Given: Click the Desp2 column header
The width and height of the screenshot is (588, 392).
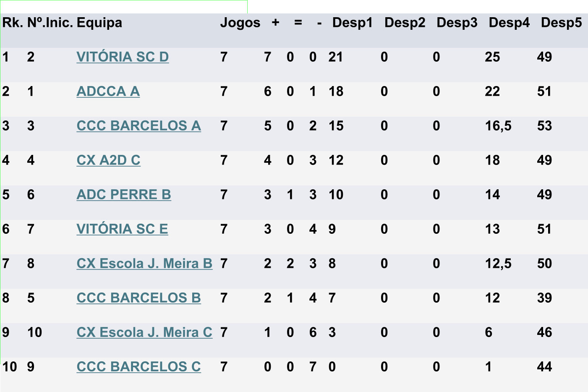Looking at the screenshot, I should tap(405, 23).
